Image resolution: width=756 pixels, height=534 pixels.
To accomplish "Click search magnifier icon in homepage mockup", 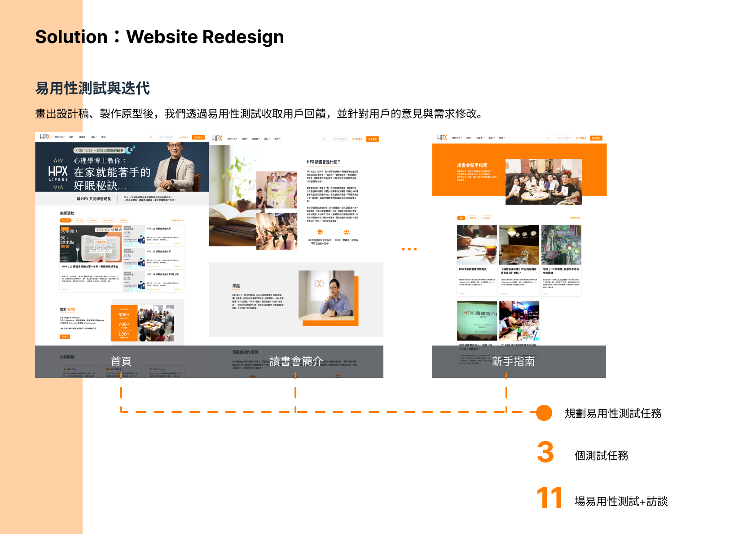I will 151,137.
